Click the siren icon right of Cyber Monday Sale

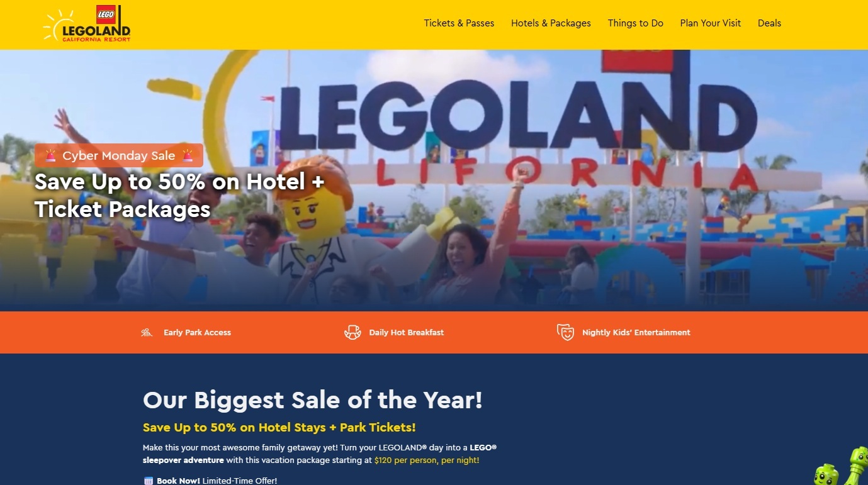click(187, 155)
